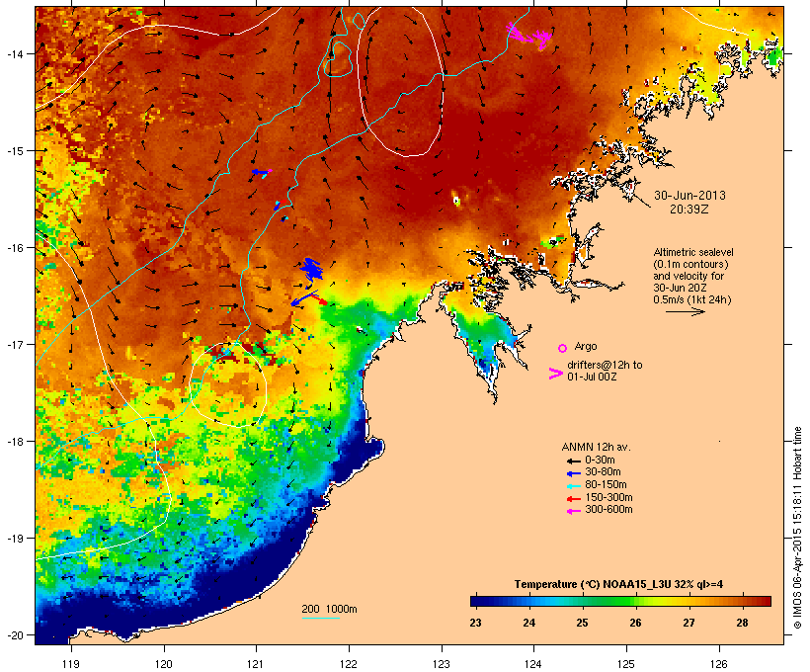Click the longitude label 126
810x672 pixels.
coord(719,664)
